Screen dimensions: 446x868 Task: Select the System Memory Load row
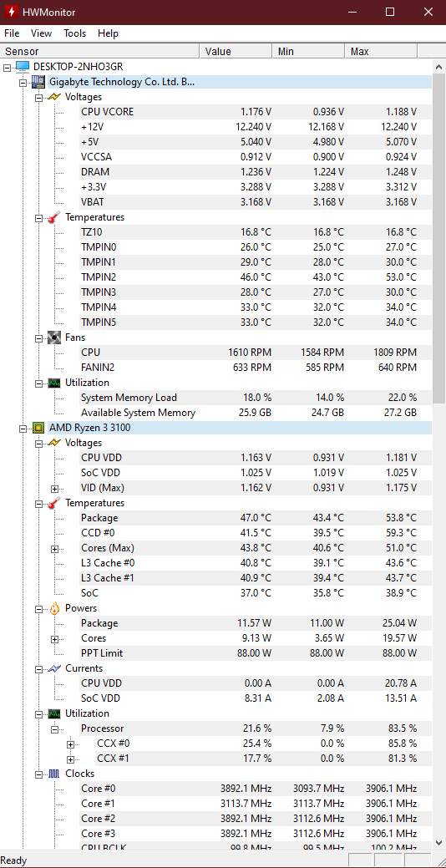(256, 398)
